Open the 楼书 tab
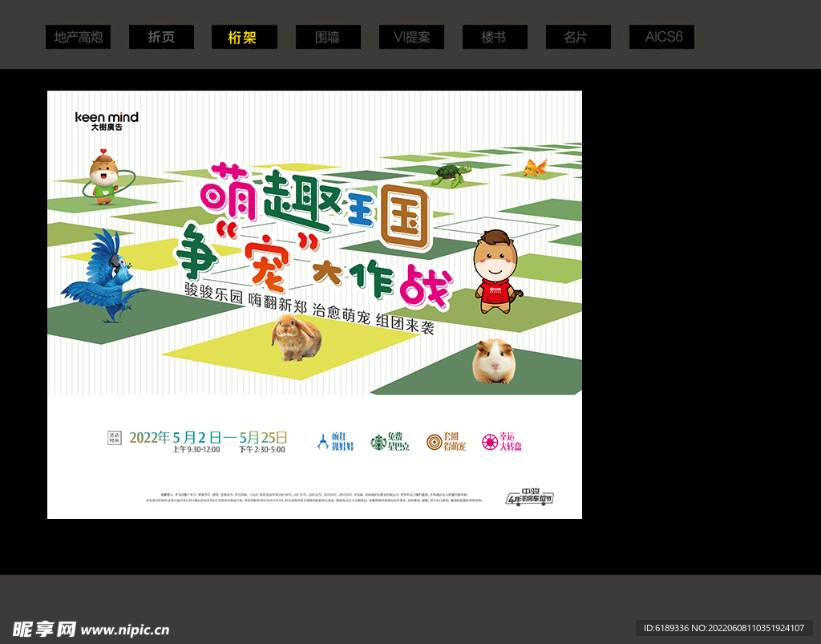821x644 pixels. click(495, 37)
